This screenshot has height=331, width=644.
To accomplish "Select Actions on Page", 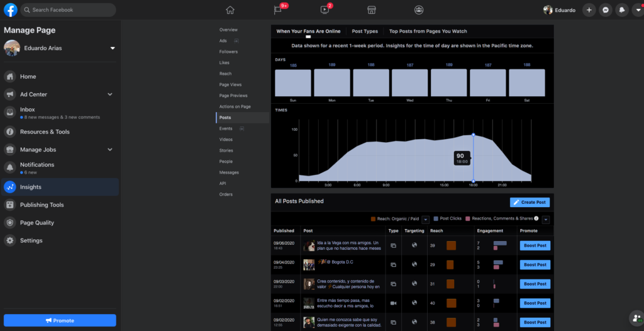I will point(235,106).
